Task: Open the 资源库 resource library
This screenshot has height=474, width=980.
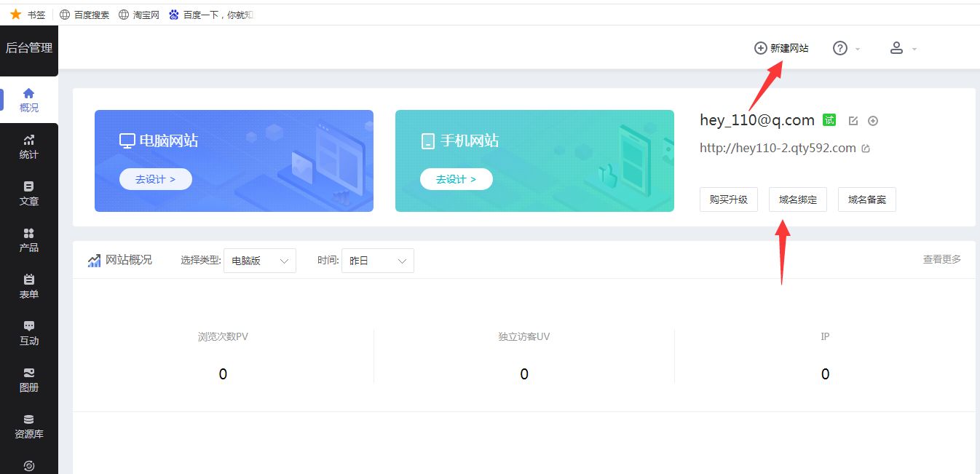Action: (x=29, y=426)
